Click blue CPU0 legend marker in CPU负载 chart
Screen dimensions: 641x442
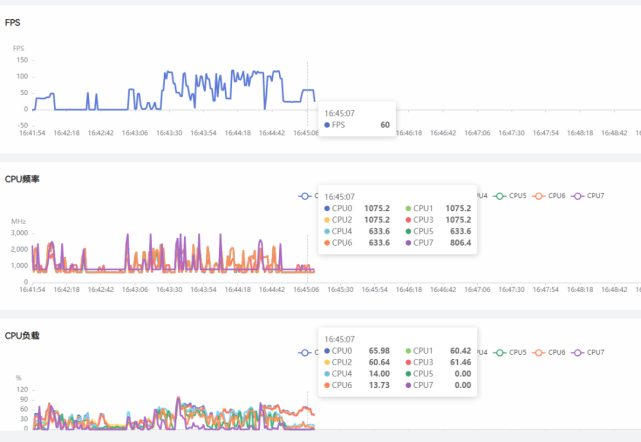coord(305,353)
